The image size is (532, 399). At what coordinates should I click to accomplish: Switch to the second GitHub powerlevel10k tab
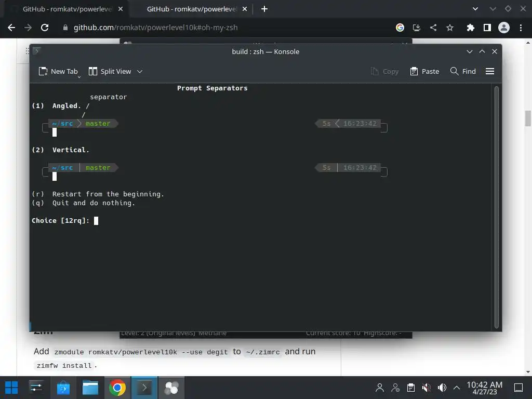191,9
